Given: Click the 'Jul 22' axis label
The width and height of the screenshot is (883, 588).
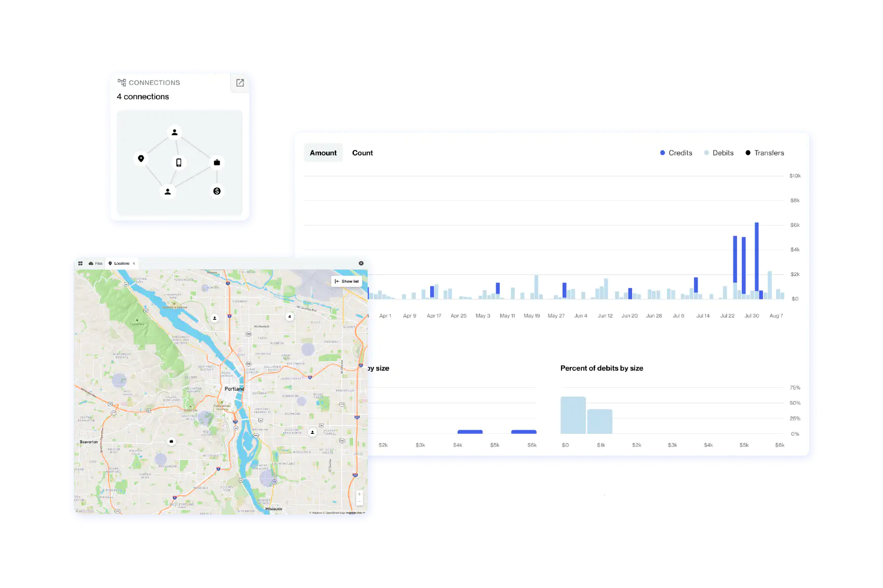Looking at the screenshot, I should 727,316.
